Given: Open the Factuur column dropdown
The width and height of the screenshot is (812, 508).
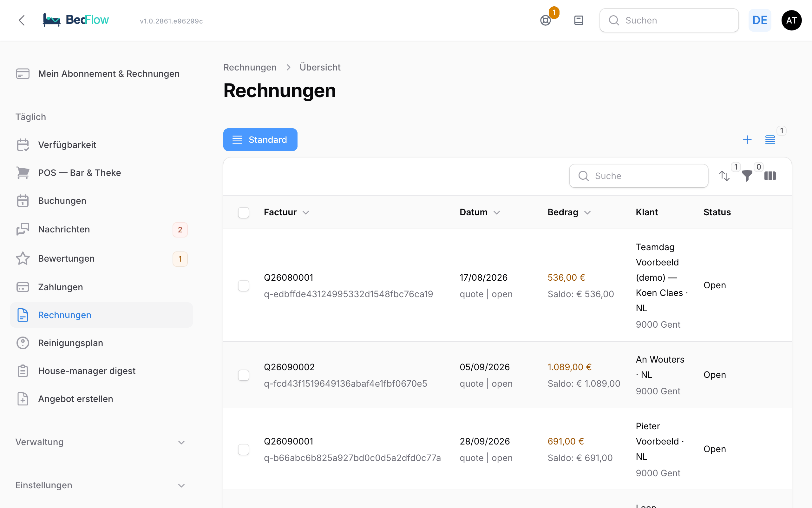Looking at the screenshot, I should 306,212.
